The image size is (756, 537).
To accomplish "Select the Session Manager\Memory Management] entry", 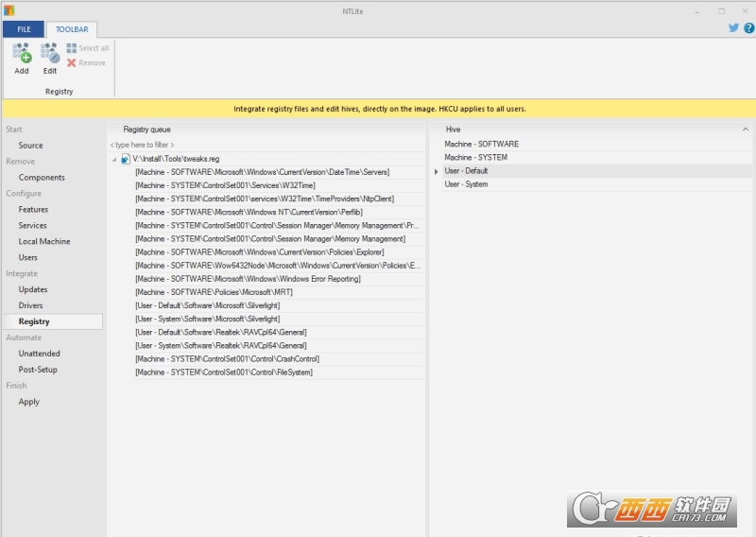I will click(279, 239).
